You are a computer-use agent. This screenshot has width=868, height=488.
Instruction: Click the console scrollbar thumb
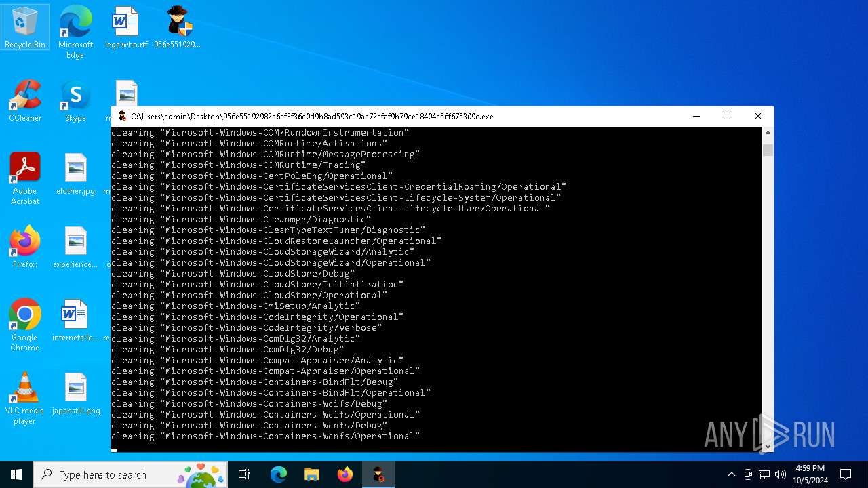pos(768,150)
